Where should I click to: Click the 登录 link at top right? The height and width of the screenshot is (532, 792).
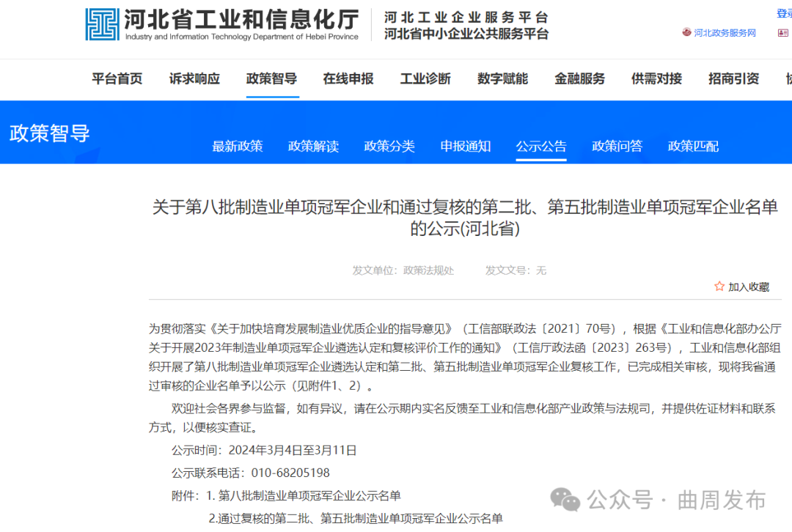786,12
